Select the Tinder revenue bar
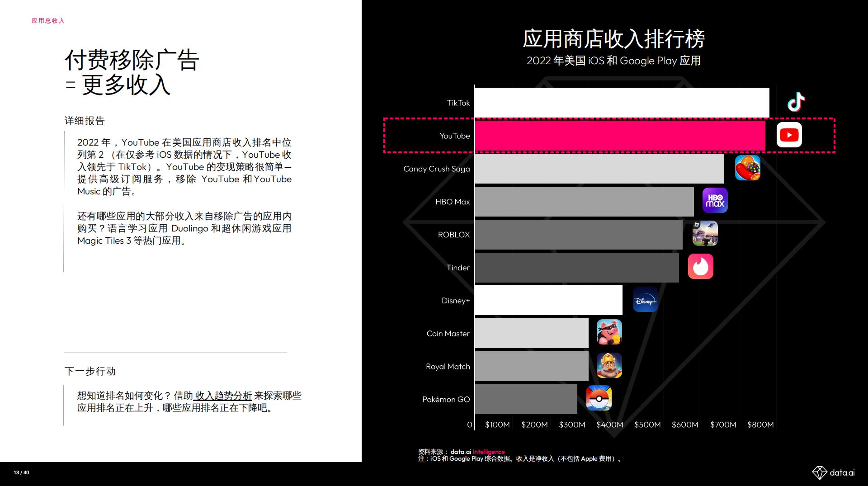Viewport: 868px width, 486px height. pos(577,268)
